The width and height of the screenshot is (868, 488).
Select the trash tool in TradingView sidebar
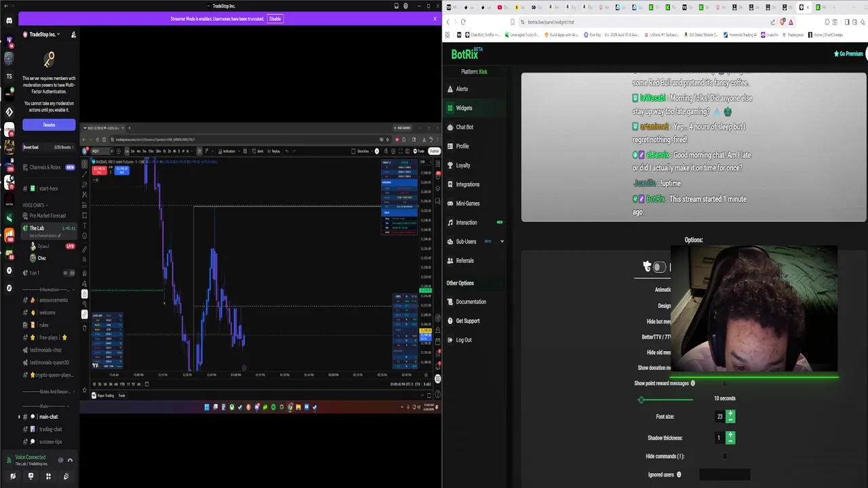click(84, 328)
